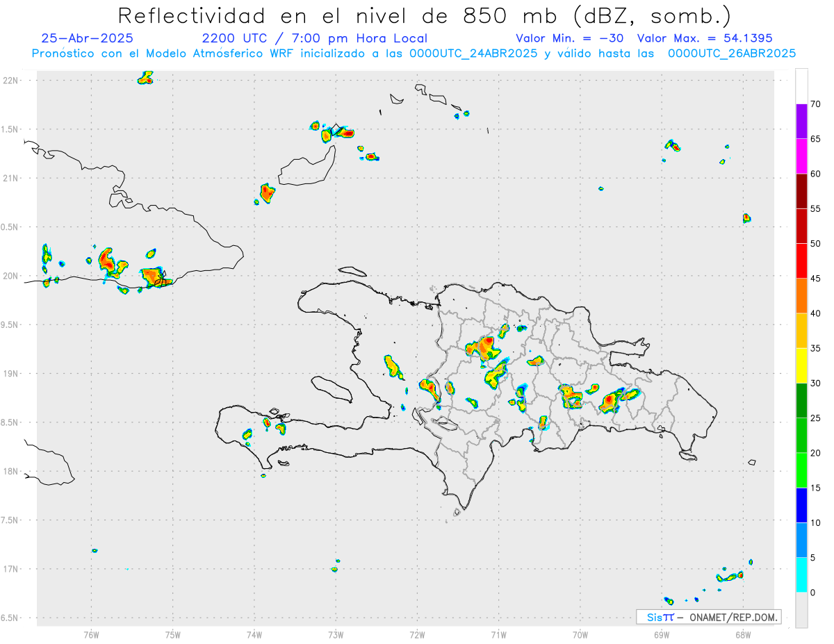The height and width of the screenshot is (644, 834).
Task: Click the '72W' longitude label
Action: click(x=417, y=634)
